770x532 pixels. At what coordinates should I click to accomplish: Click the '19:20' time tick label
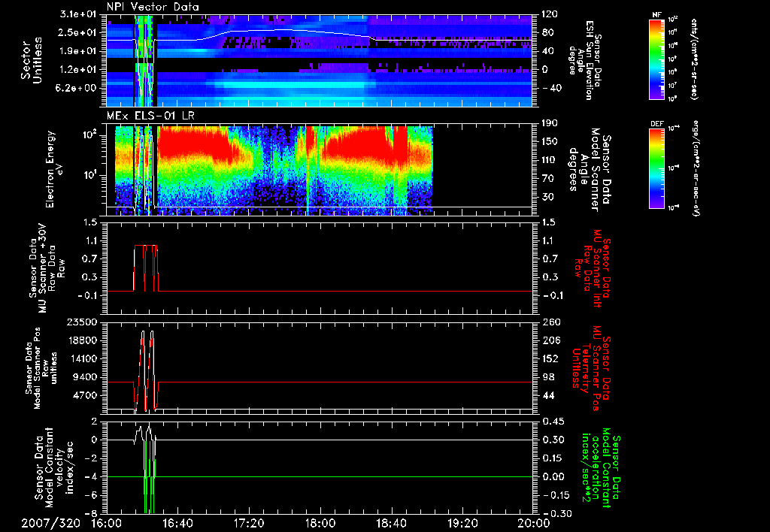[x=462, y=523]
